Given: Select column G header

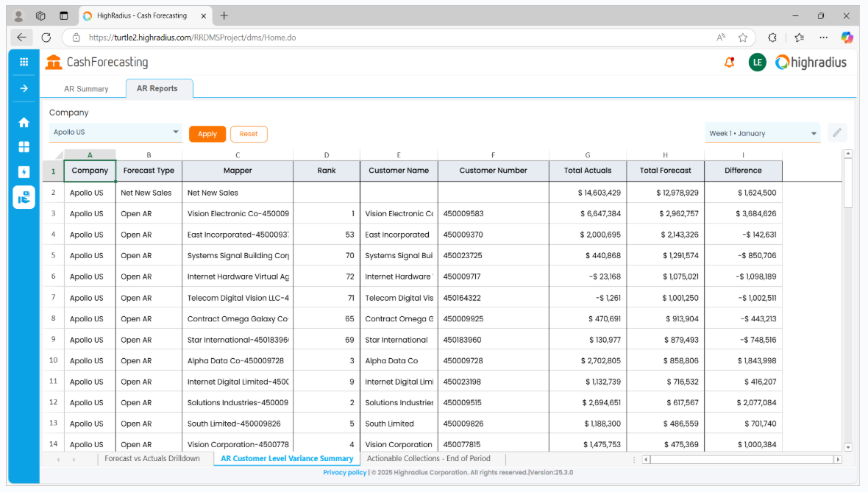Looking at the screenshot, I should [587, 155].
